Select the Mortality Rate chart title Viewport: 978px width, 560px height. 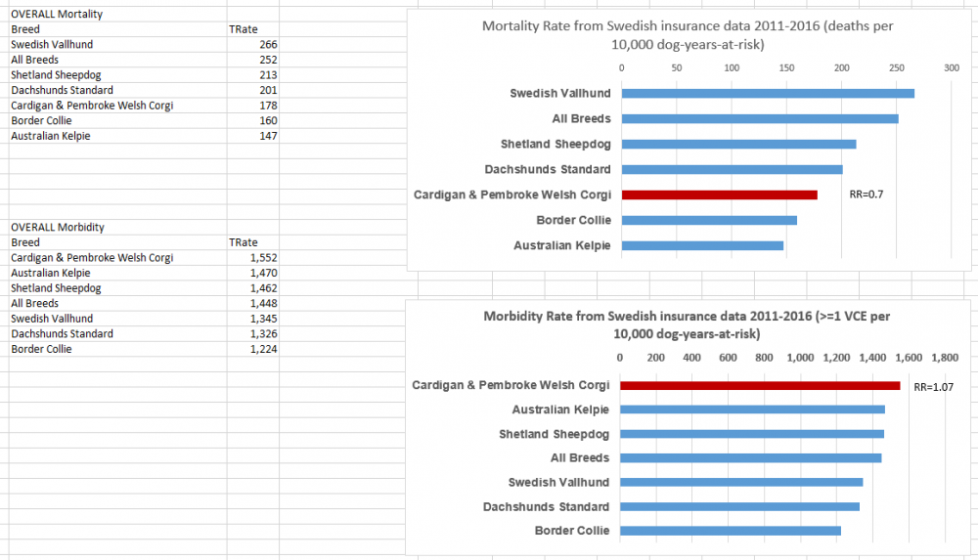click(687, 35)
